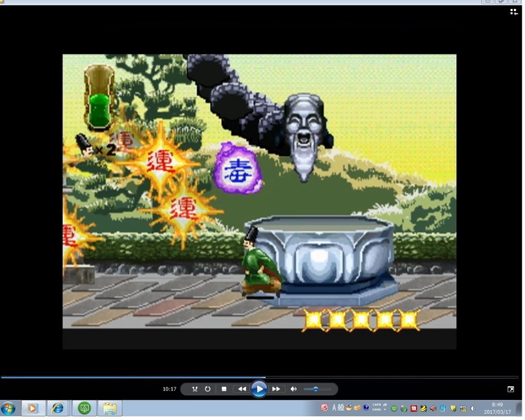This screenshot has height=420, width=525.
Task: Click the green monitor tray icon
Action: 394,408
